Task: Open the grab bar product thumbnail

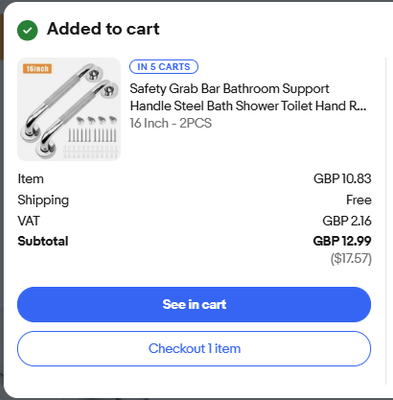Action: 69,109
